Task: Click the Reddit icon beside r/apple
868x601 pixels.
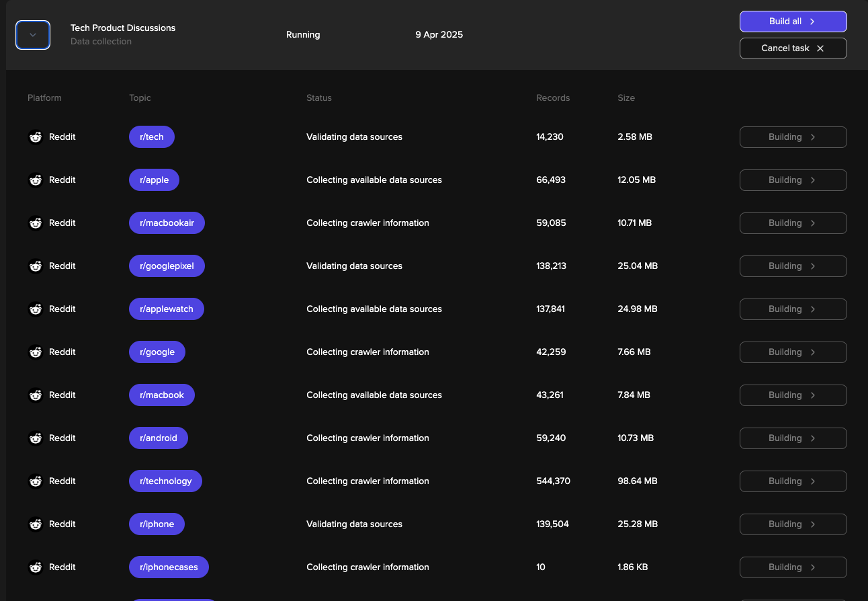Action: coord(36,180)
